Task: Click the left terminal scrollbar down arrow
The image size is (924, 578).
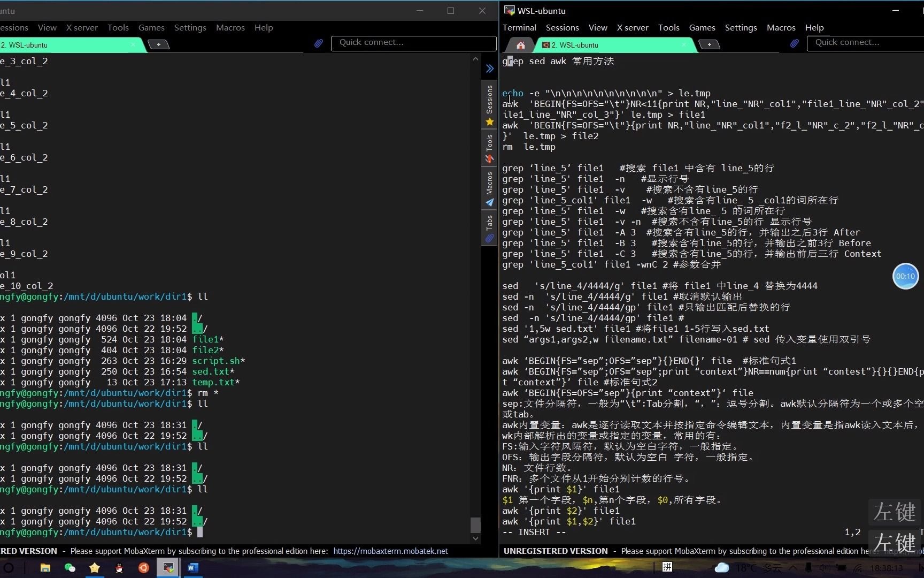Action: (475, 538)
